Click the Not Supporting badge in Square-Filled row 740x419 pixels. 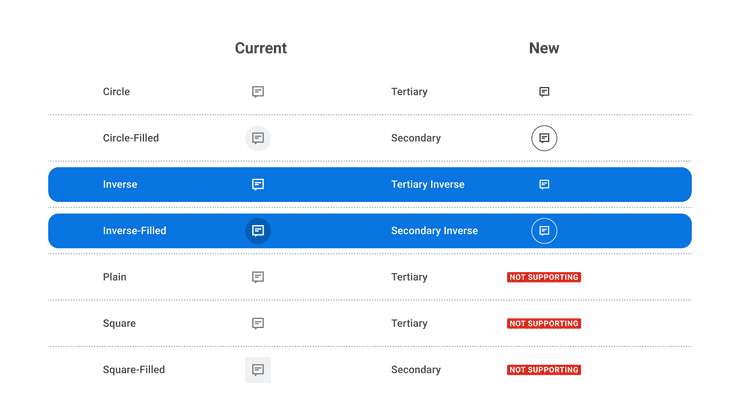[544, 370]
